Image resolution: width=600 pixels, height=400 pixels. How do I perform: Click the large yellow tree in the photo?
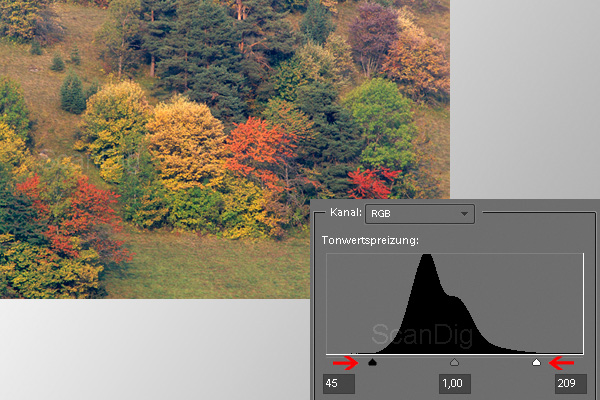pos(185,142)
